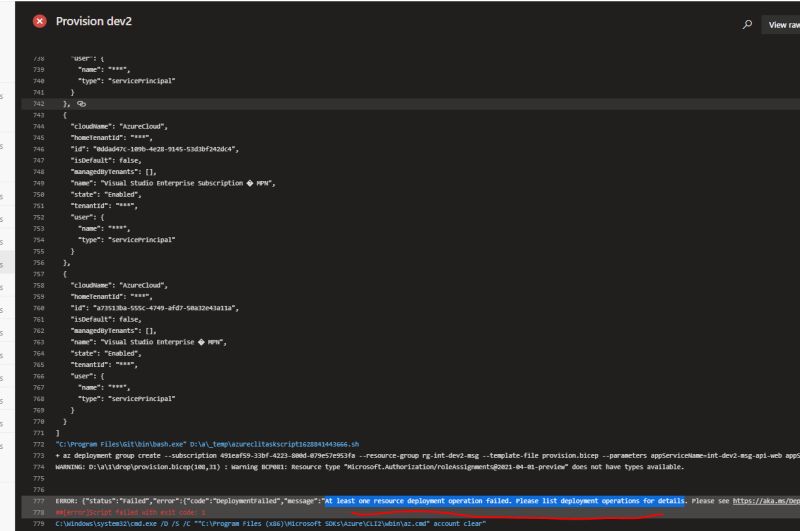
Task: Click line number 771 closing bracket
Action: pyautogui.click(x=39, y=433)
